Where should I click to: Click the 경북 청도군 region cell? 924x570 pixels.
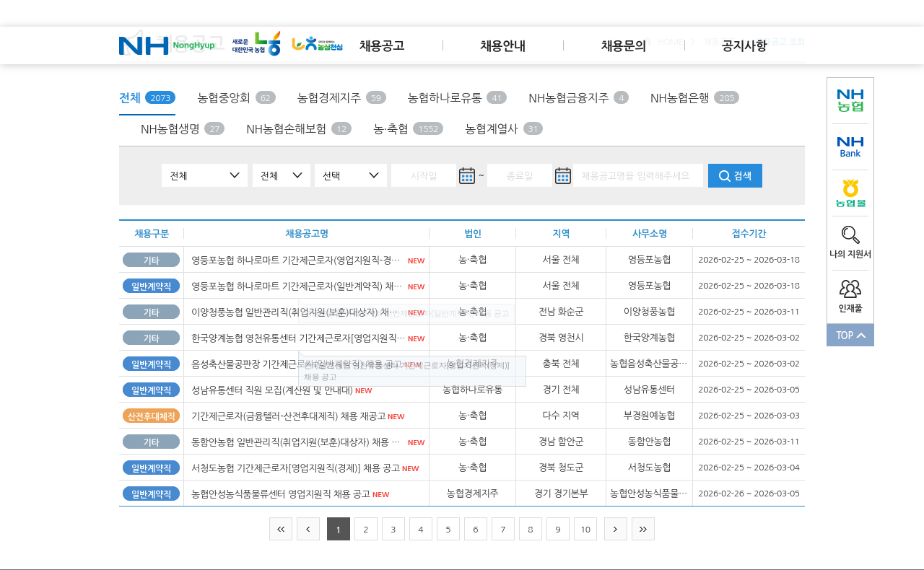coord(561,468)
